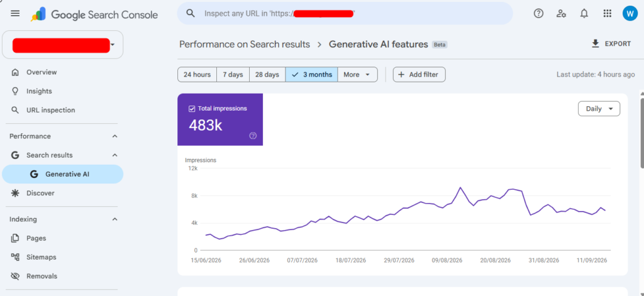
Task: Toggle the Total impressions checkbox
Action: tap(191, 109)
